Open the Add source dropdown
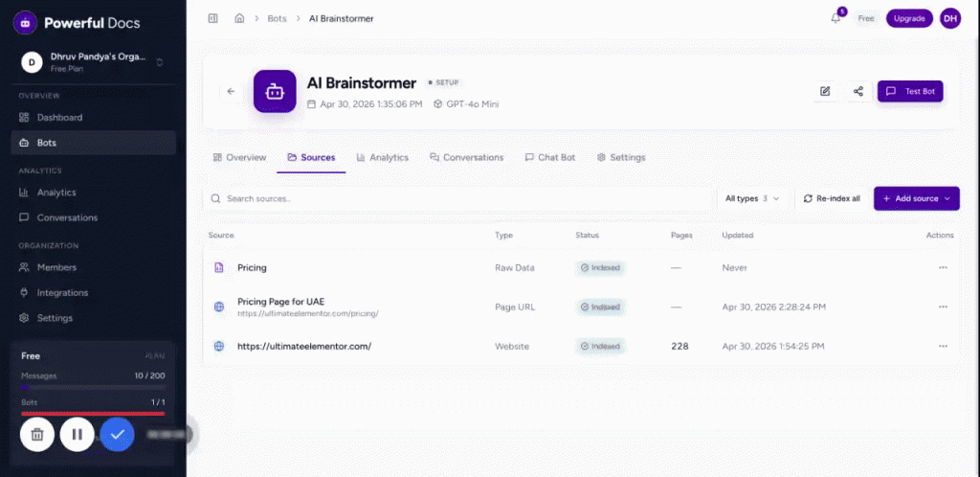The height and width of the screenshot is (477, 980). click(x=917, y=199)
